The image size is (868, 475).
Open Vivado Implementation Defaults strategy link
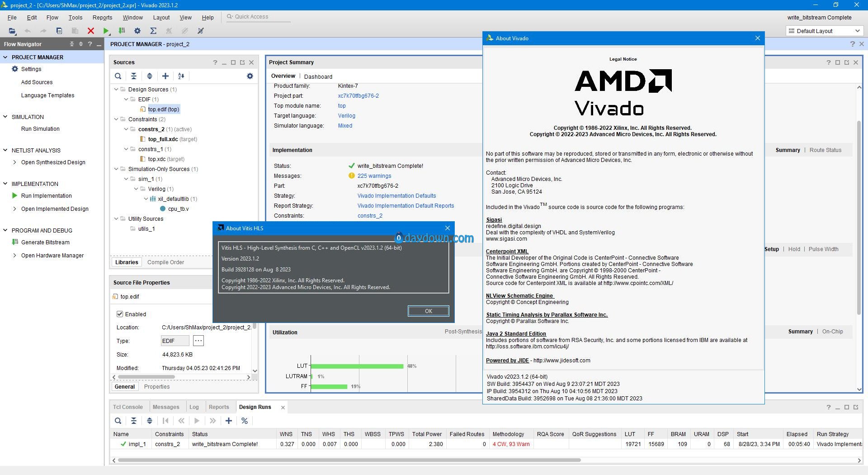[396, 195]
